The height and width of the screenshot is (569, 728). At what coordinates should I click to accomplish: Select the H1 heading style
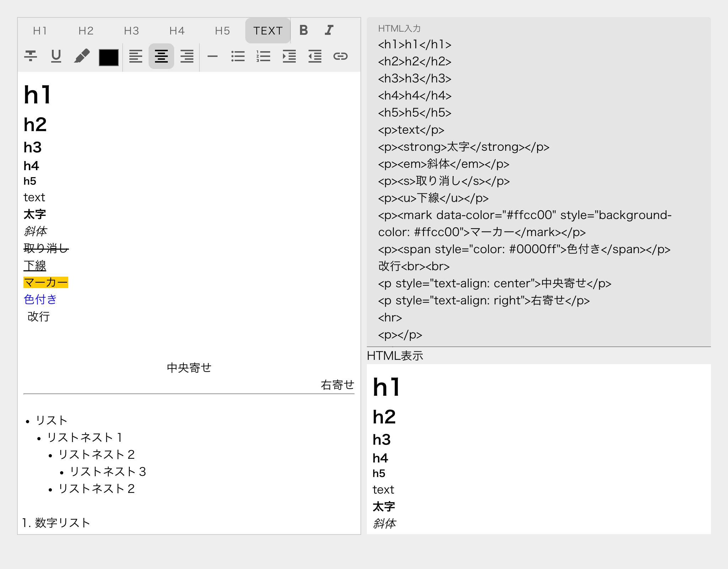pos(40,31)
